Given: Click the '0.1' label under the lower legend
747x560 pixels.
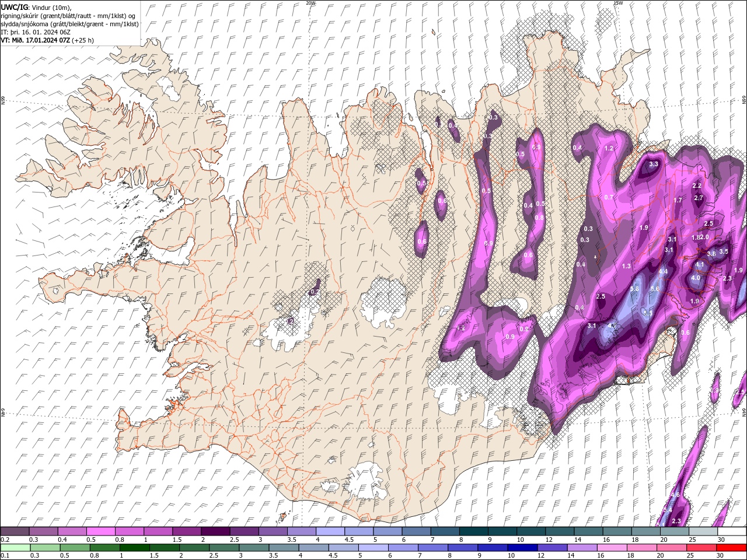Looking at the screenshot, I should [5, 556].
